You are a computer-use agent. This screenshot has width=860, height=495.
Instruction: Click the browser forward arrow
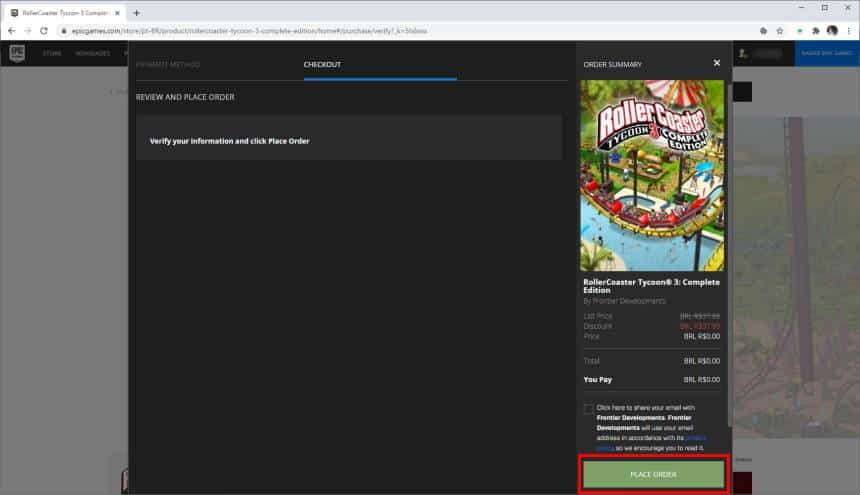click(x=28, y=31)
